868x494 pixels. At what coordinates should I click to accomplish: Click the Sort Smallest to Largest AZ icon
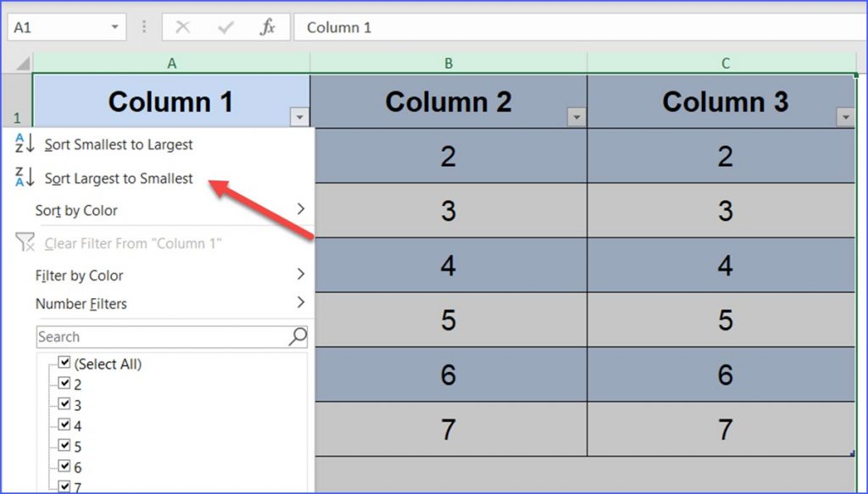click(20, 144)
